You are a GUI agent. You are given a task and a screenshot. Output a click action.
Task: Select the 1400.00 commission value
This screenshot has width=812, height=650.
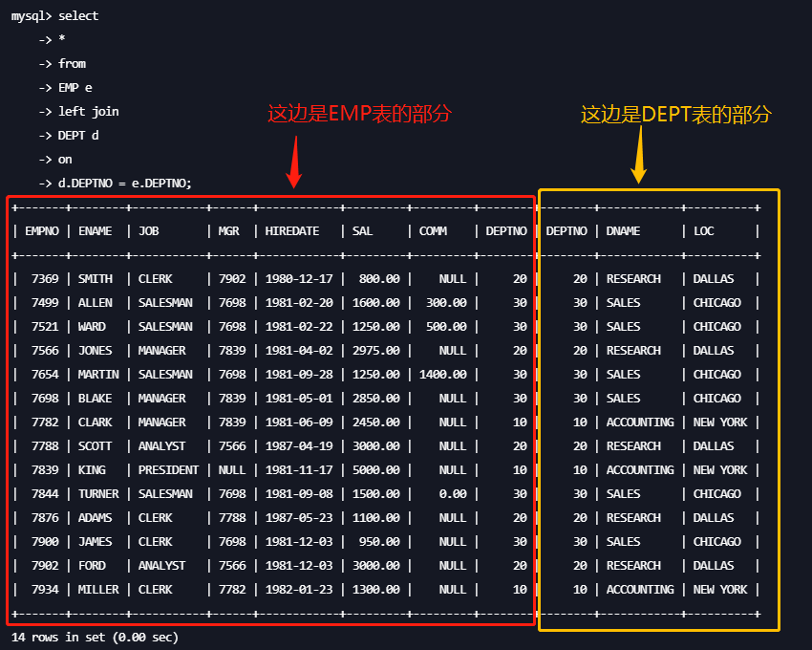click(442, 375)
